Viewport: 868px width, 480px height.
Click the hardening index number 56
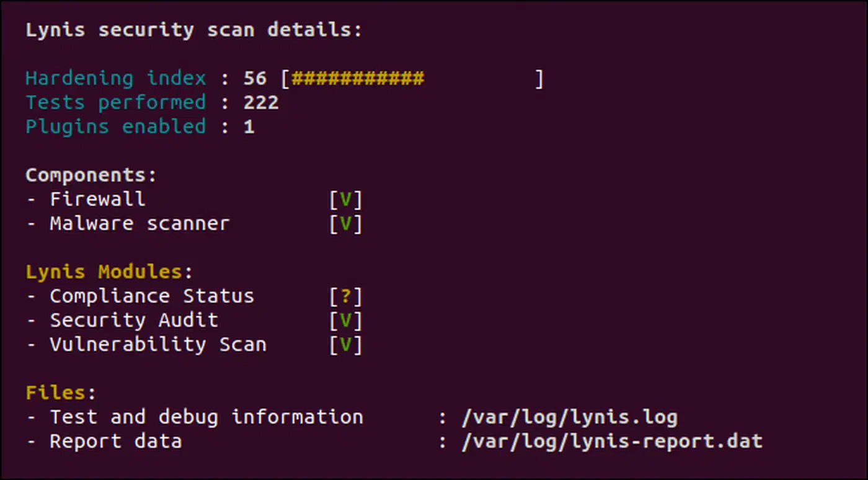coord(255,79)
